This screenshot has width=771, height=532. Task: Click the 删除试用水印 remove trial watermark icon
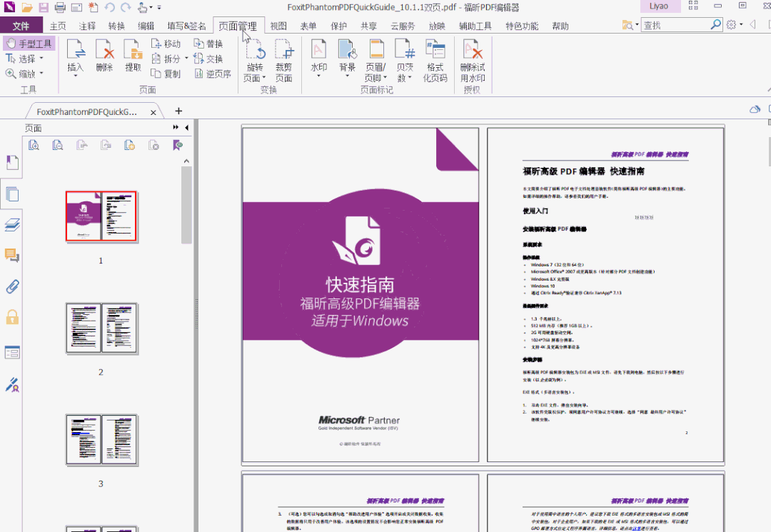point(473,61)
